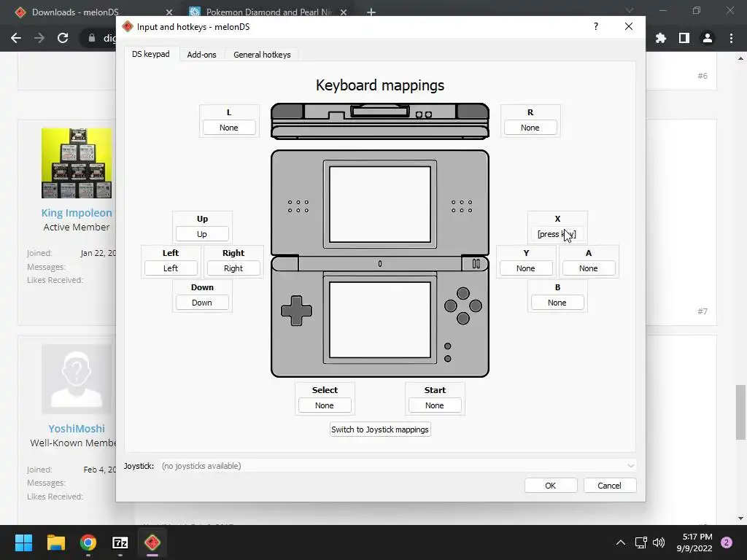Go forward in the Chrome browser
The height and width of the screenshot is (560, 747).
[x=39, y=38]
